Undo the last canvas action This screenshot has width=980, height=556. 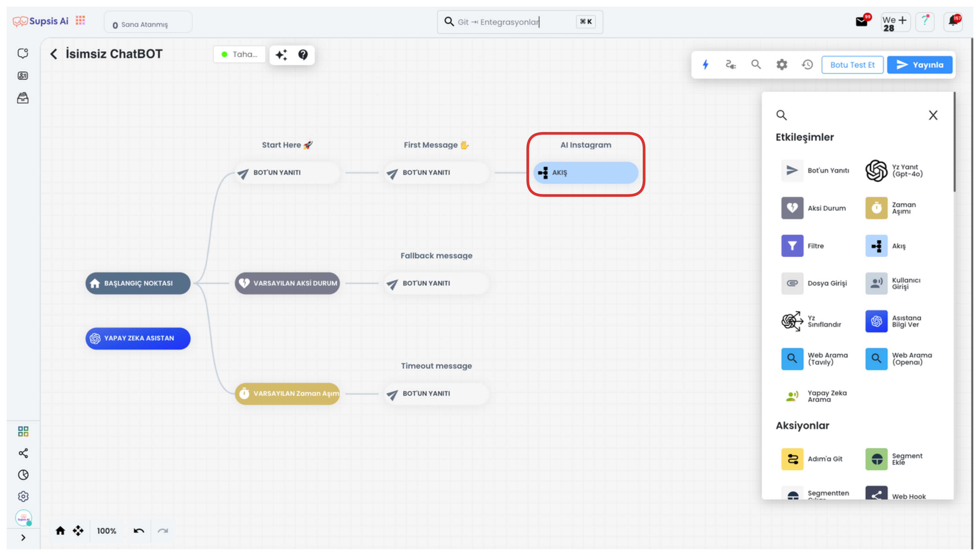(x=139, y=531)
